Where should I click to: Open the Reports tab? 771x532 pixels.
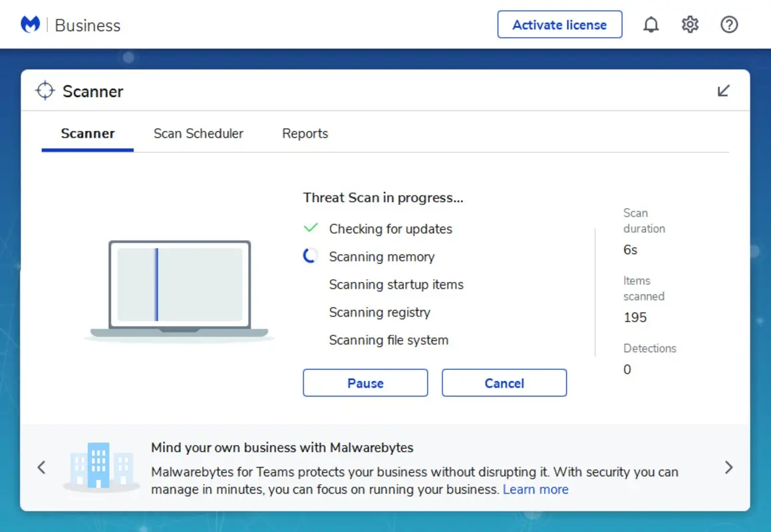click(x=305, y=133)
